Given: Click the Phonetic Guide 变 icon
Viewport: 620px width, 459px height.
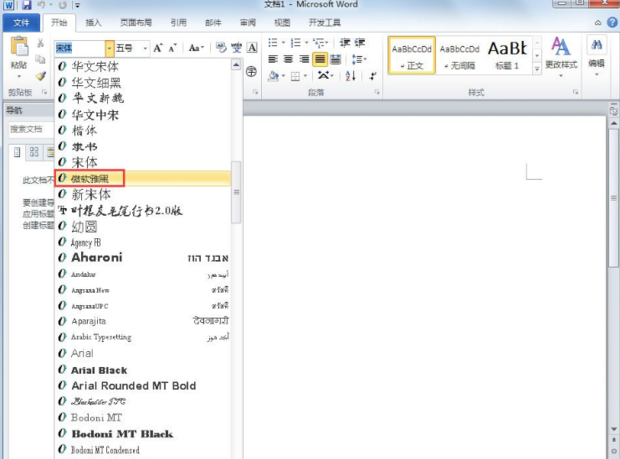Looking at the screenshot, I should [236, 48].
